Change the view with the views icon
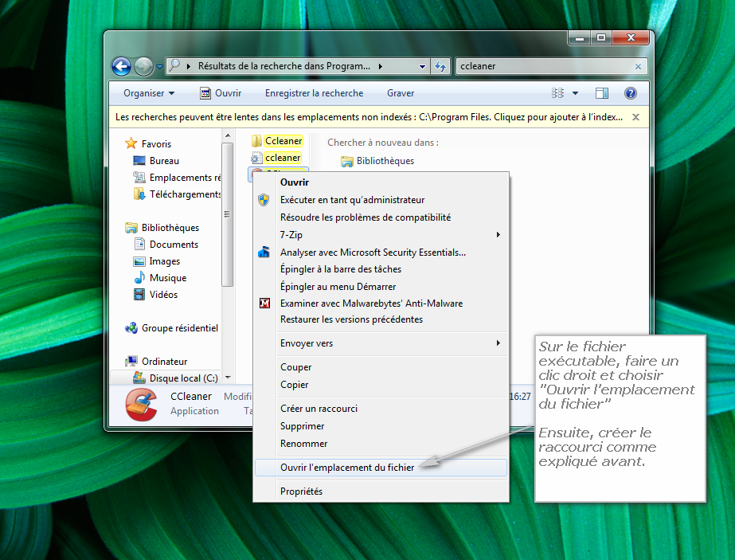This screenshot has height=560, width=735. coord(557,93)
